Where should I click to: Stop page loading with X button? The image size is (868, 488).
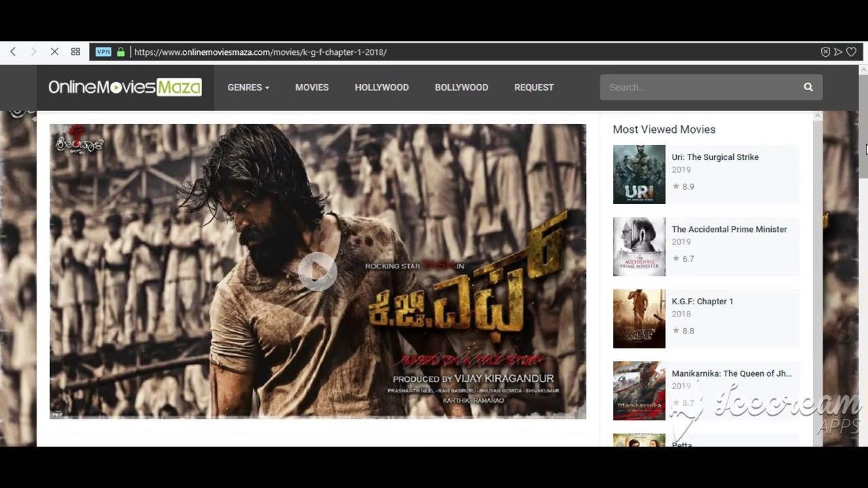[x=54, y=52]
